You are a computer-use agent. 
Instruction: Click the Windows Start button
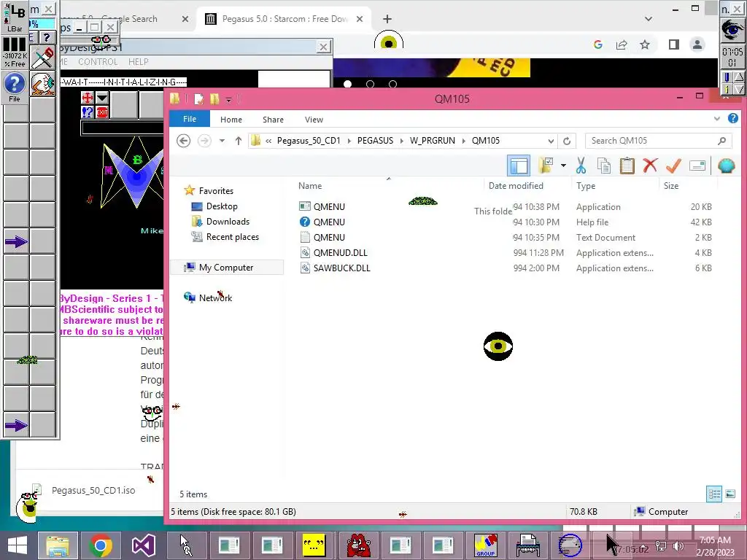[18, 545]
